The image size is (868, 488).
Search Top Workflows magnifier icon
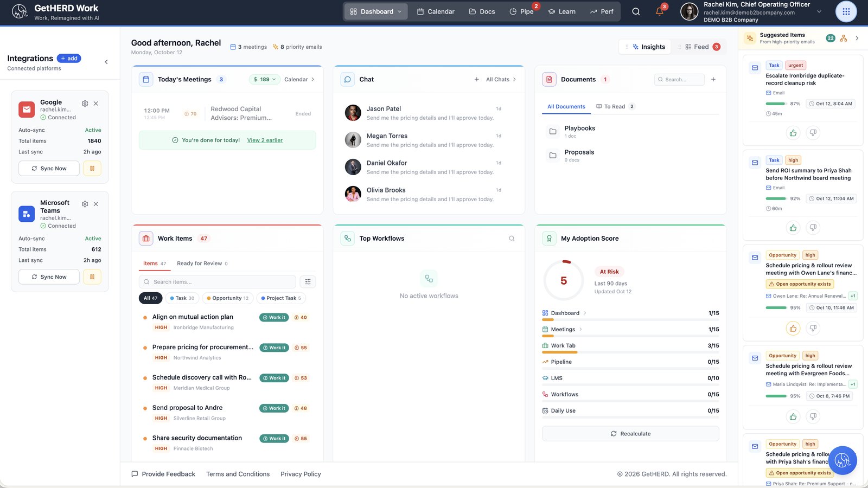pos(512,239)
